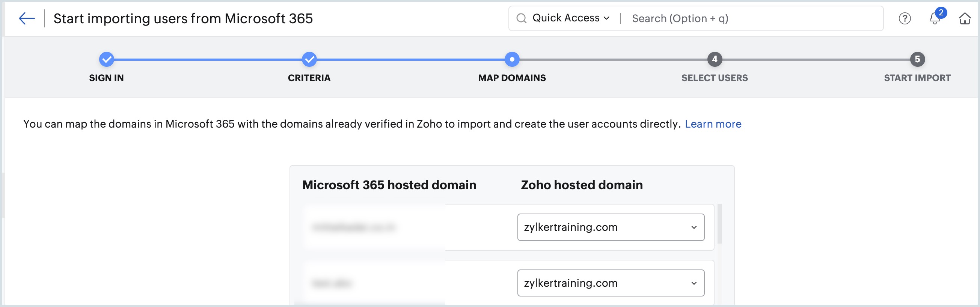980x307 pixels.
Task: Click the Sign In step checkmark
Action: [x=107, y=59]
